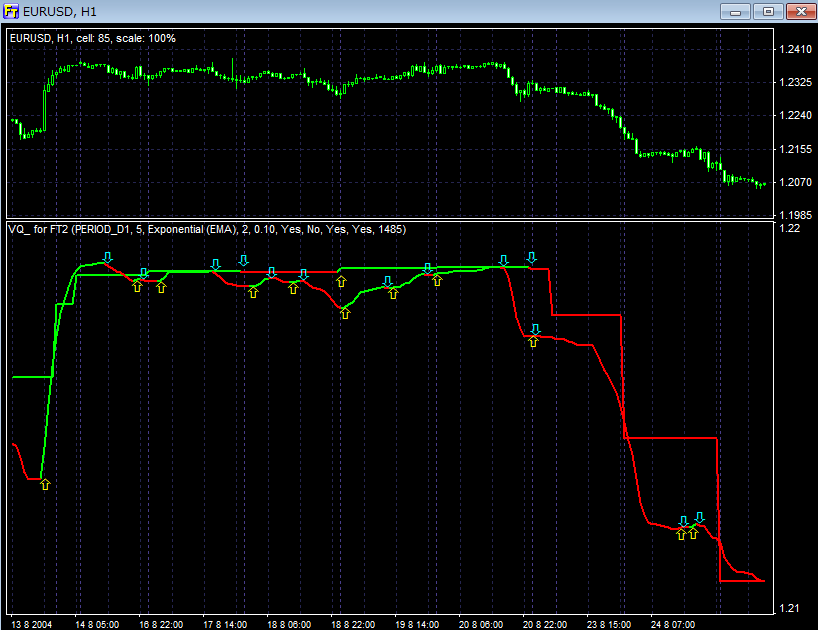Click indicator scale value 1.21
818x630 pixels.
[789, 608]
